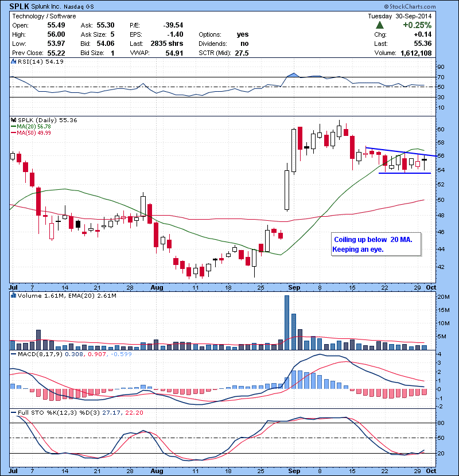The height and width of the screenshot is (476, 459).
Task: Click the largest volume spike bar
Action: [286, 323]
